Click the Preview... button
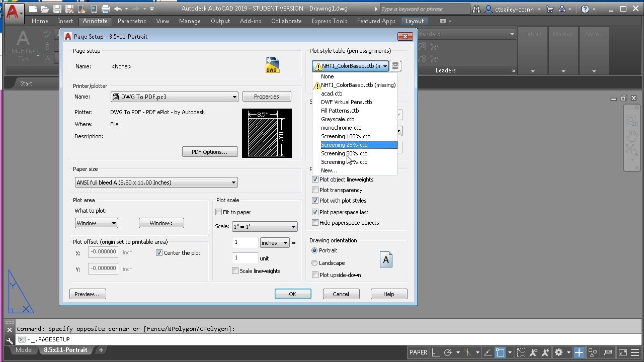The image size is (644, 362). (87, 294)
